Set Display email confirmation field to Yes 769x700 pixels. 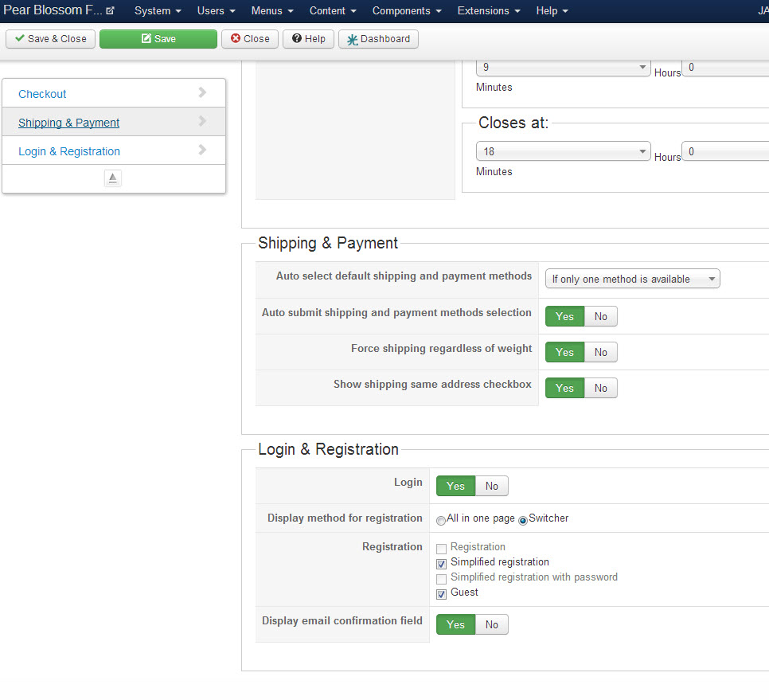pos(455,624)
